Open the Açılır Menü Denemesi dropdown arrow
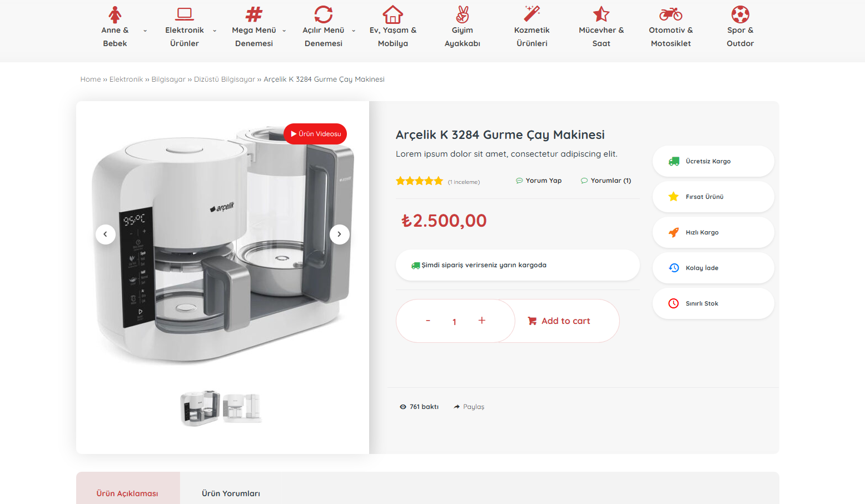865x504 pixels. click(354, 31)
